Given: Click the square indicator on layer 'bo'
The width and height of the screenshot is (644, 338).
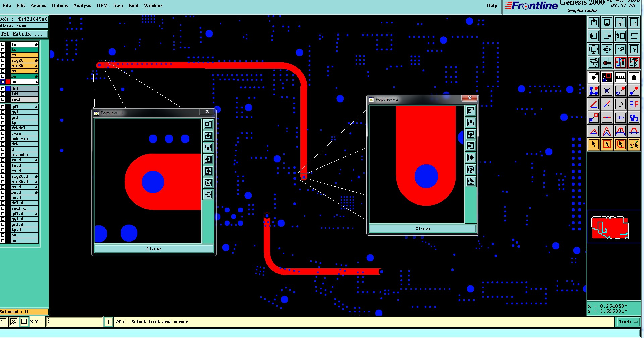Looking at the screenshot, I should tap(37, 82).
